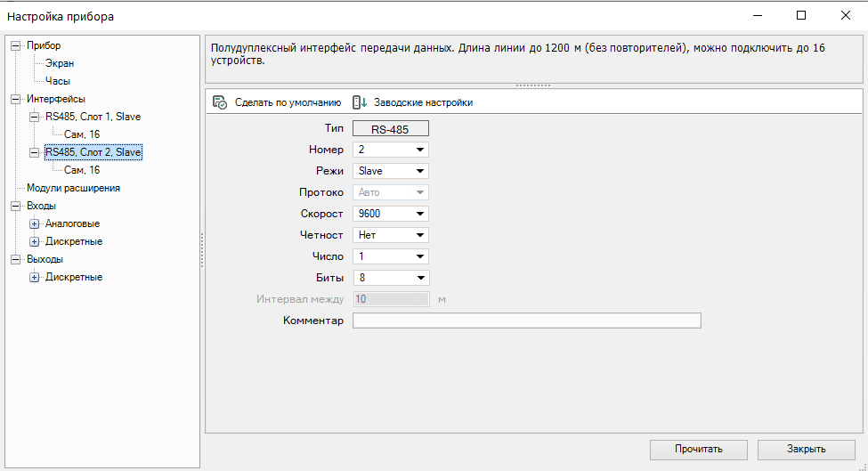Click 'Заводские настройки' label

[423, 102]
